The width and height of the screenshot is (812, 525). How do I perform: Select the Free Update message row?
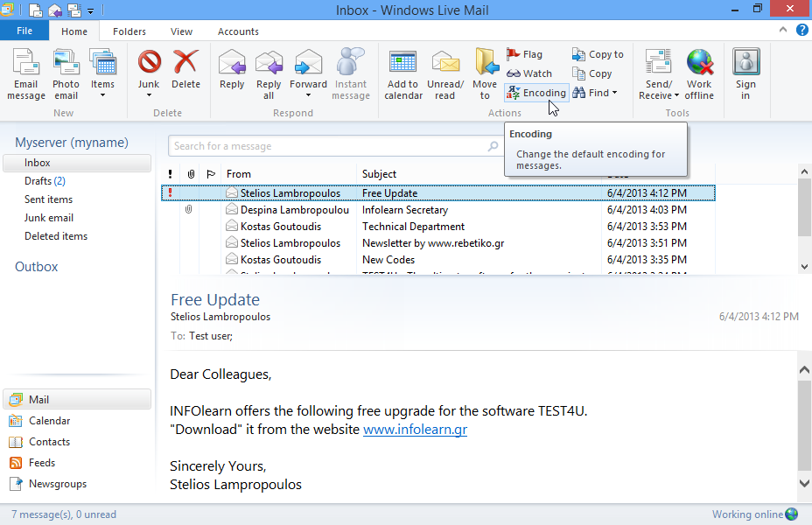pyautogui.click(x=438, y=193)
